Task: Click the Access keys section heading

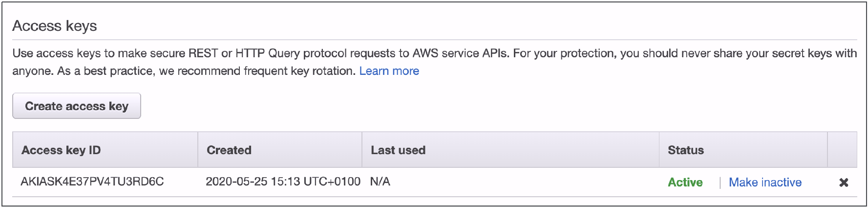Action: click(x=55, y=26)
